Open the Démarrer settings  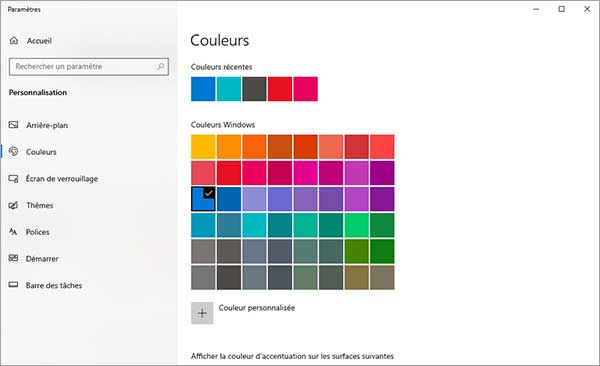click(x=42, y=259)
